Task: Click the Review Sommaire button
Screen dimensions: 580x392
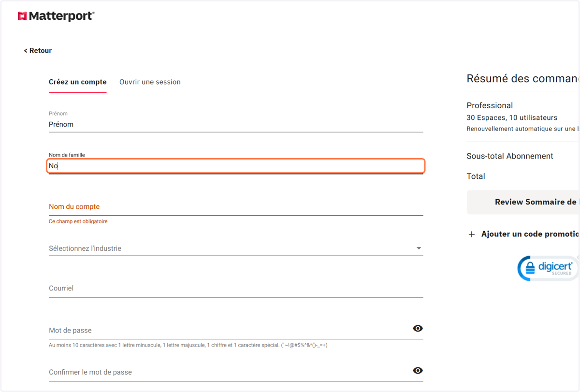Action: 523,202
